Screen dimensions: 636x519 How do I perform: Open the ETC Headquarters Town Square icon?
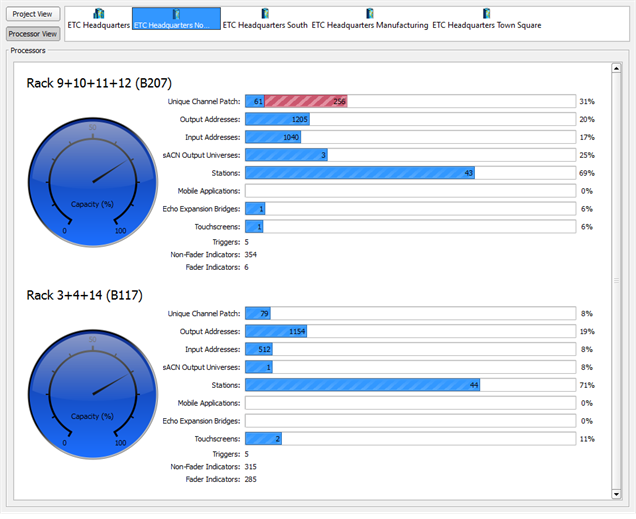pos(486,13)
